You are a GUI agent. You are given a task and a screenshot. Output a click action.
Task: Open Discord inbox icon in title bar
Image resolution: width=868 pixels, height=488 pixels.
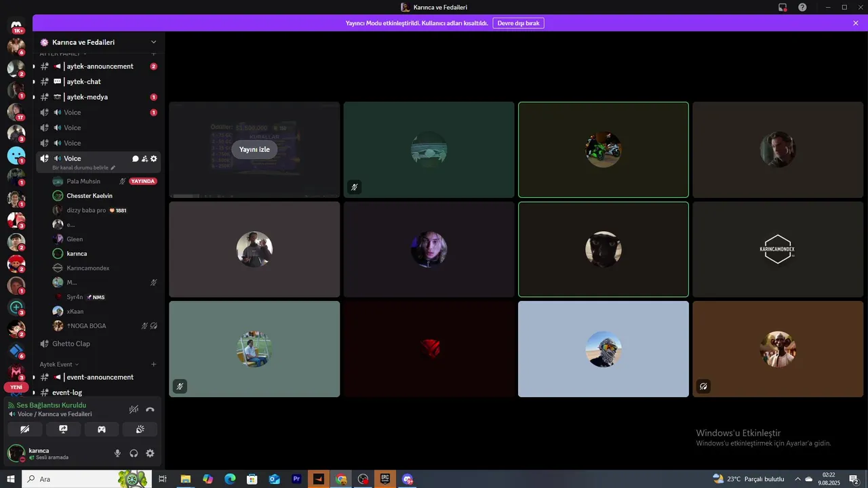click(x=783, y=7)
